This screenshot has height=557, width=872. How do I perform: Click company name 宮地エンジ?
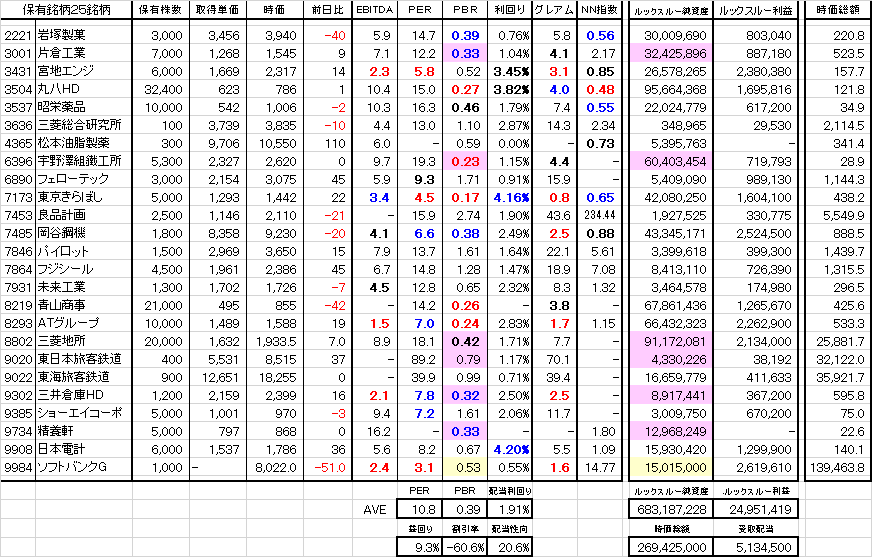pyautogui.click(x=66, y=71)
